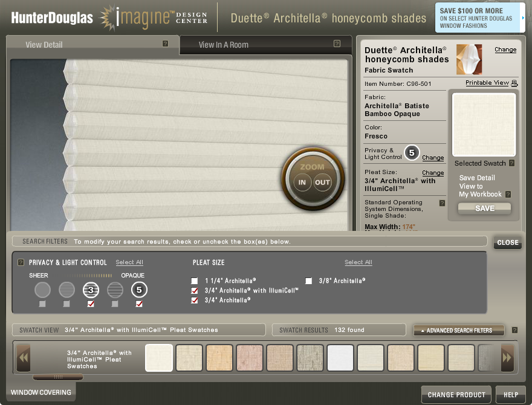
Task: Click arrow on Save $100 promo banner
Action: (523, 18)
